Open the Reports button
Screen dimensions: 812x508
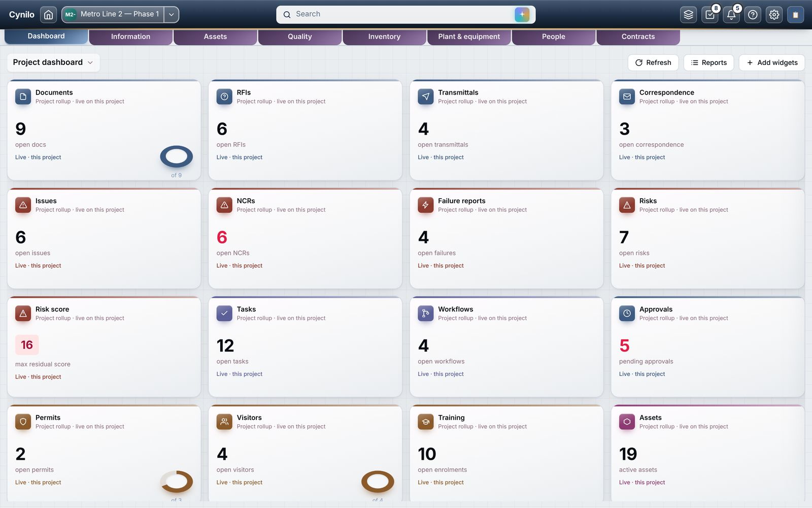(709, 62)
